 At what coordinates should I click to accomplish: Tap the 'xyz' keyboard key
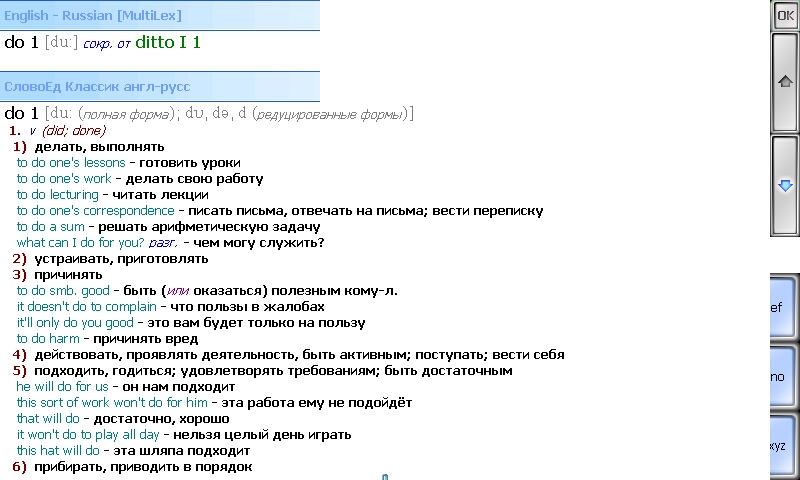783,445
